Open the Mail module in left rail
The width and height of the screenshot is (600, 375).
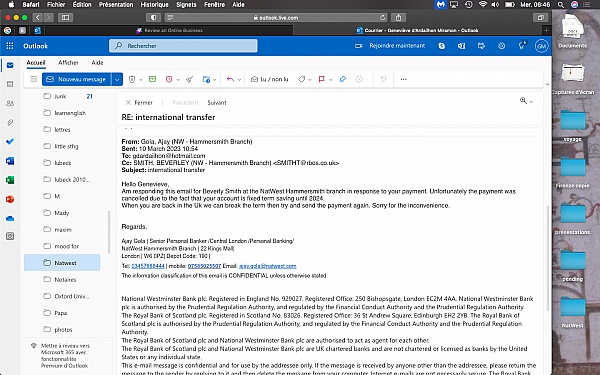(x=10, y=65)
